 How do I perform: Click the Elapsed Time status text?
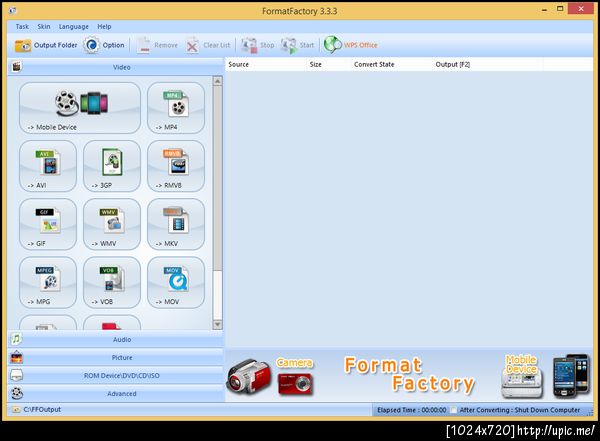[411, 410]
